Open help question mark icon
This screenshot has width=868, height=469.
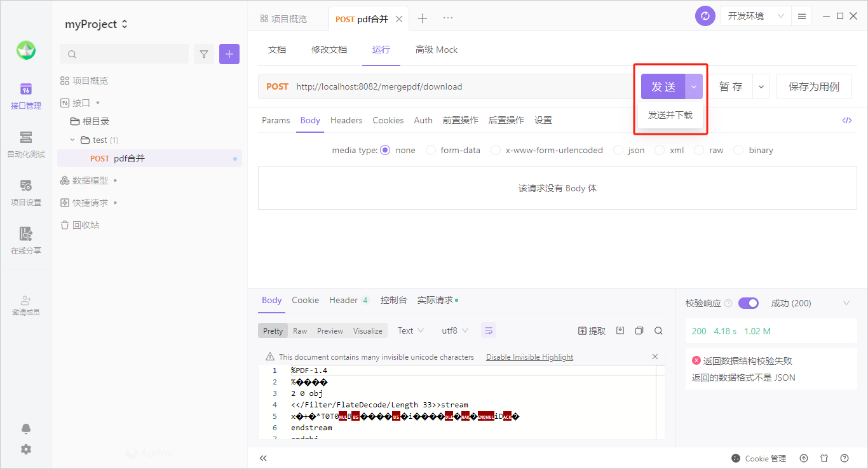pyautogui.click(x=844, y=458)
